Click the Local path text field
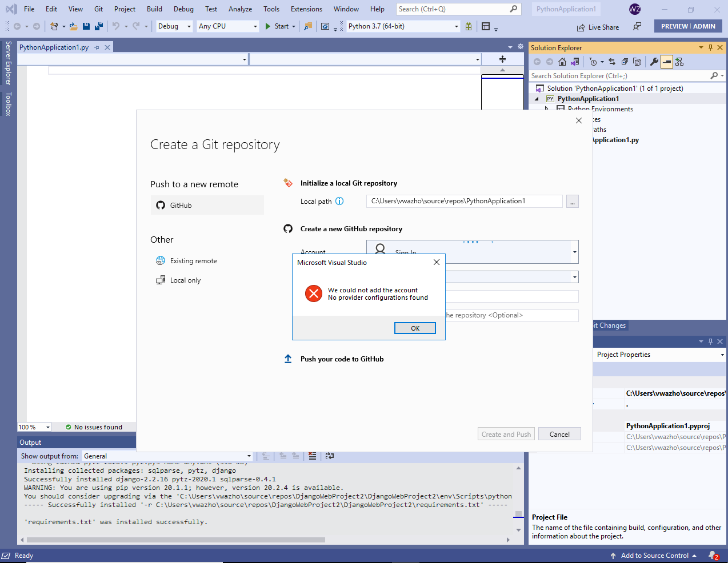Viewport: 728px width, 563px height. pos(464,201)
